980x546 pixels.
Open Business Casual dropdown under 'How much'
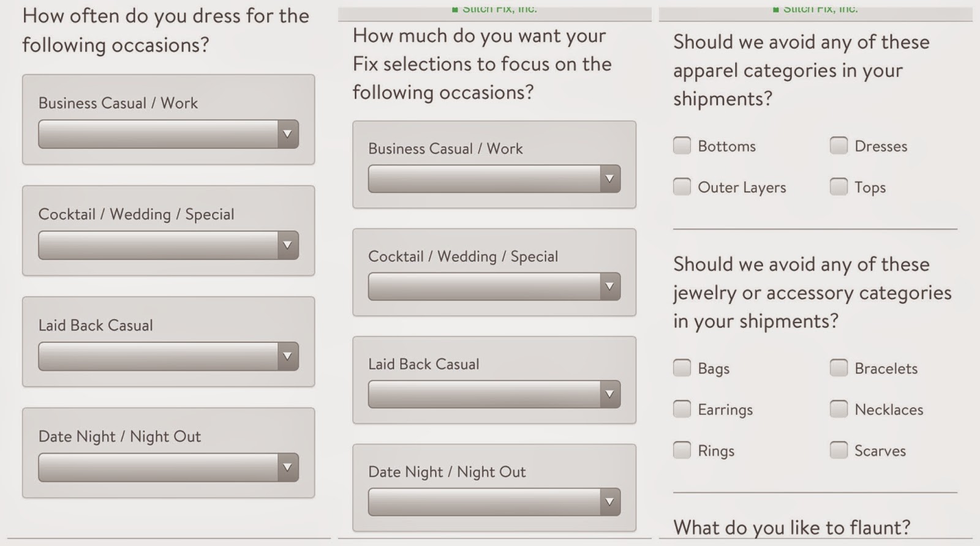coord(494,179)
